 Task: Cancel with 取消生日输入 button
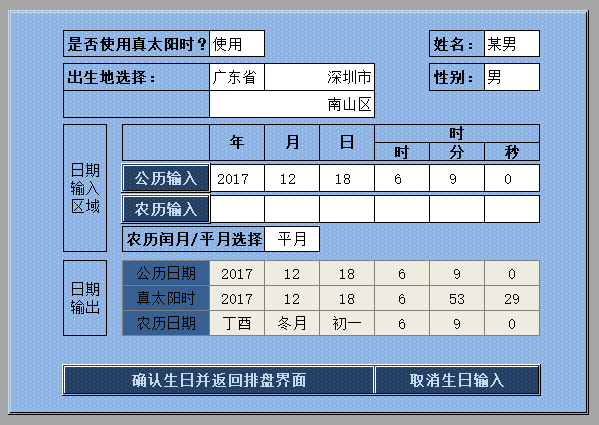[x=457, y=380]
